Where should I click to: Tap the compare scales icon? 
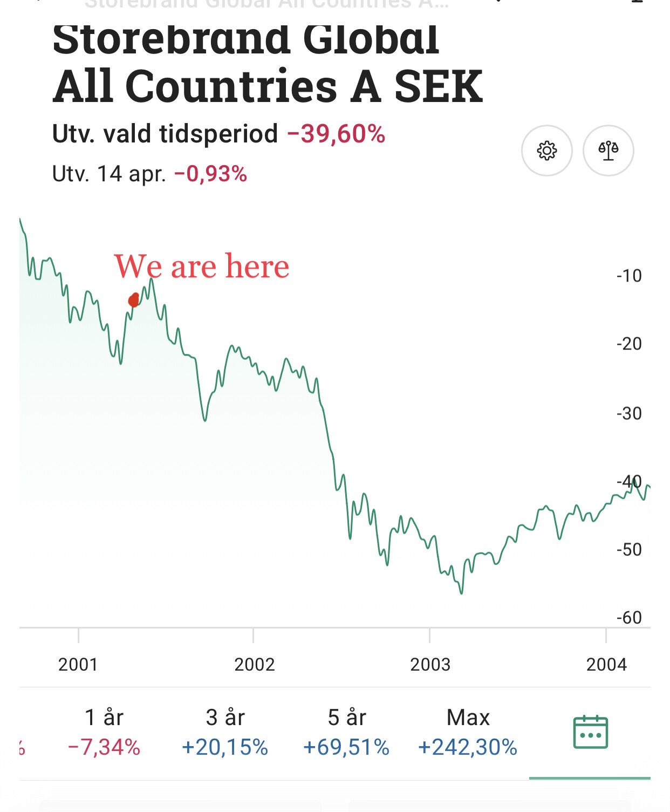(x=608, y=151)
